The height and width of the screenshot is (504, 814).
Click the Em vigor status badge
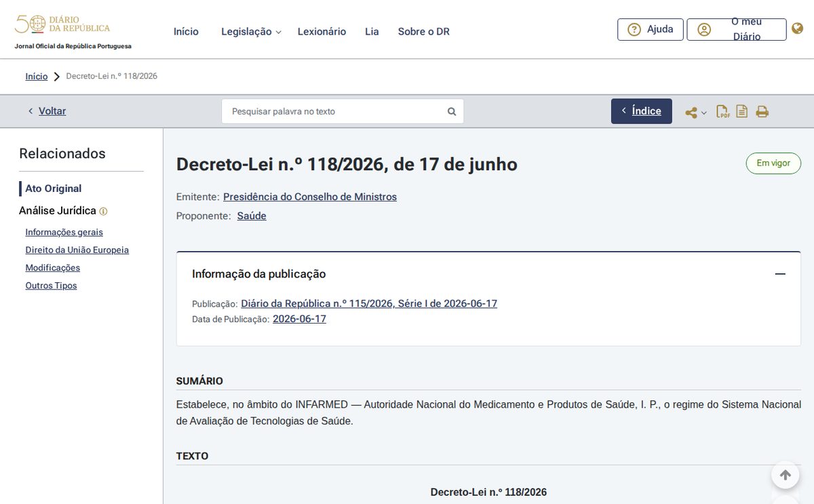click(x=773, y=163)
